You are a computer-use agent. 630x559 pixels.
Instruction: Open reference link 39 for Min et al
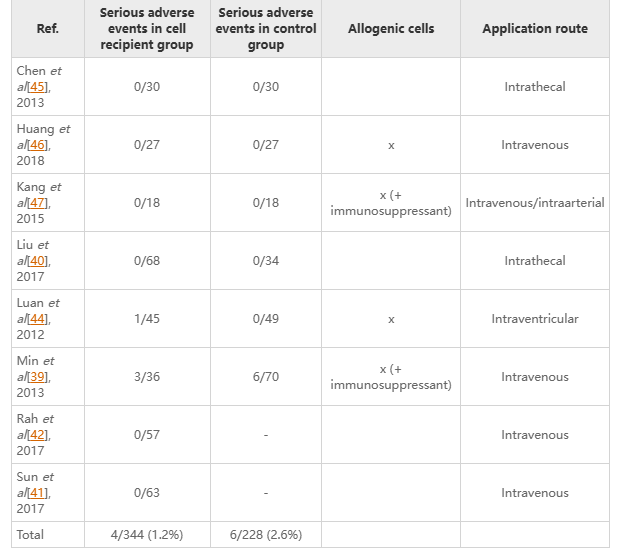(39, 377)
